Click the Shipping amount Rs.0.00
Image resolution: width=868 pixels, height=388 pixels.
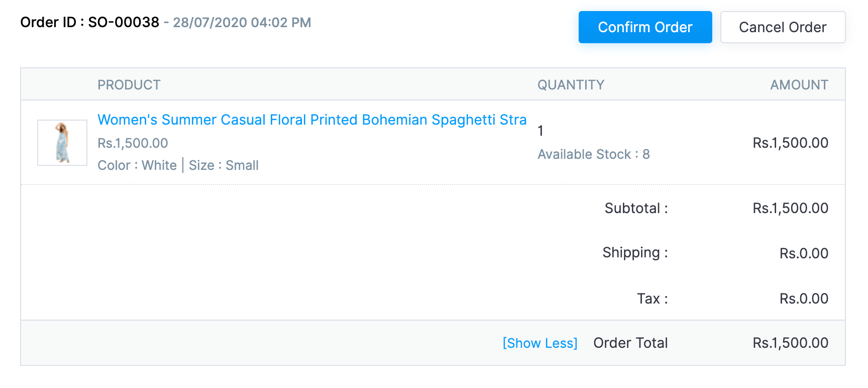803,253
